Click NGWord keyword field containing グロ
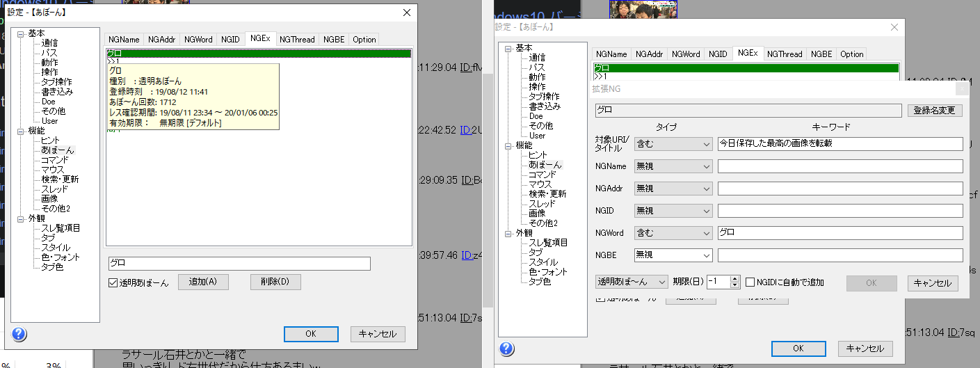The width and height of the screenshot is (980, 368). [840, 233]
